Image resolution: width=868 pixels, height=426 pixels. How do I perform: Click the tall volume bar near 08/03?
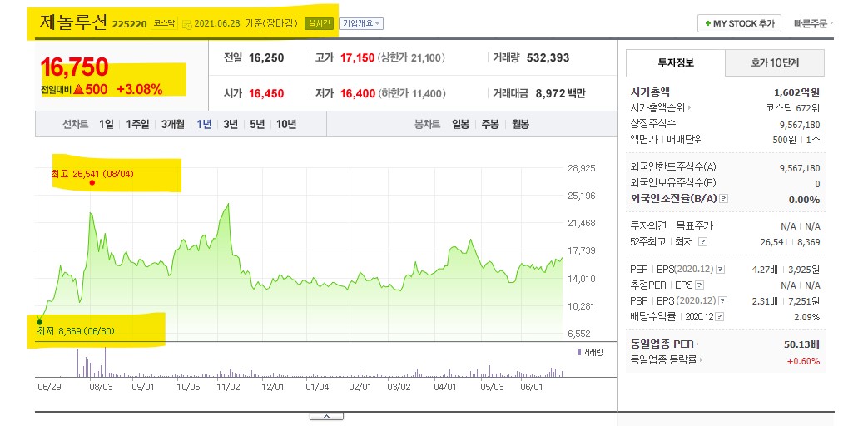(105, 362)
